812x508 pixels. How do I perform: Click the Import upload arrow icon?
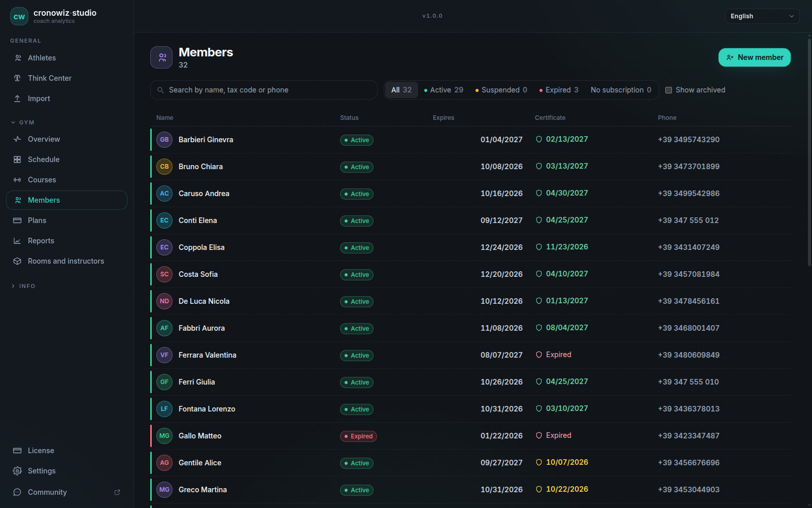(x=17, y=99)
